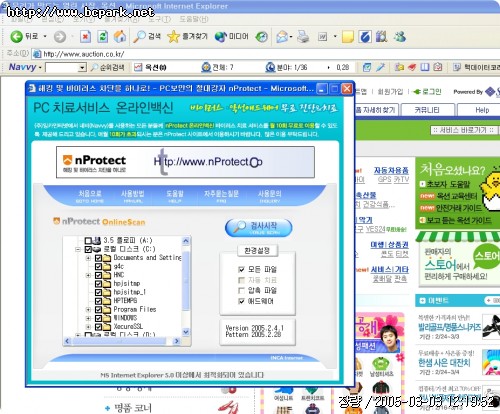This screenshot has width=500, height=414.
Task: Toggle the 압축 파일 checkbox
Action: 242,290
